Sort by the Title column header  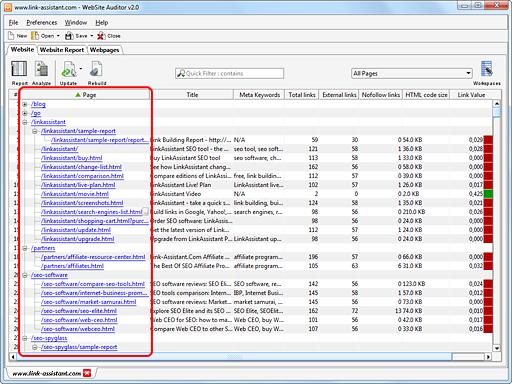[192, 95]
